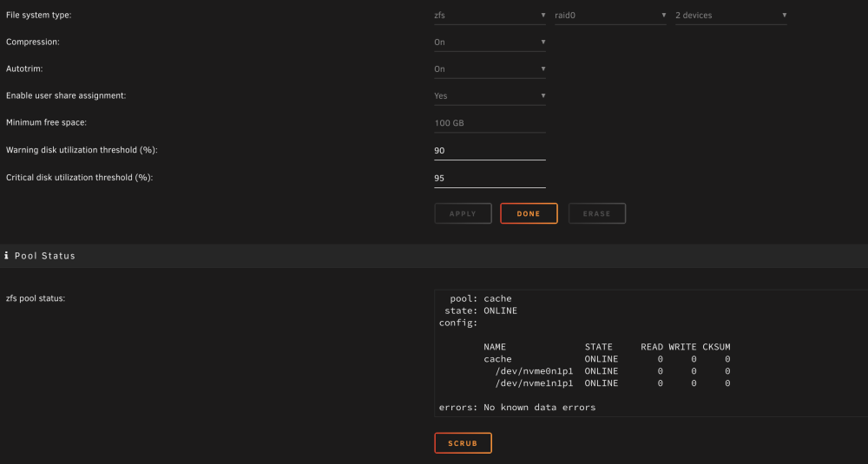Viewport: 868px width, 464px height.
Task: Click the Pool Status info icon
Action: pyautogui.click(x=6, y=256)
